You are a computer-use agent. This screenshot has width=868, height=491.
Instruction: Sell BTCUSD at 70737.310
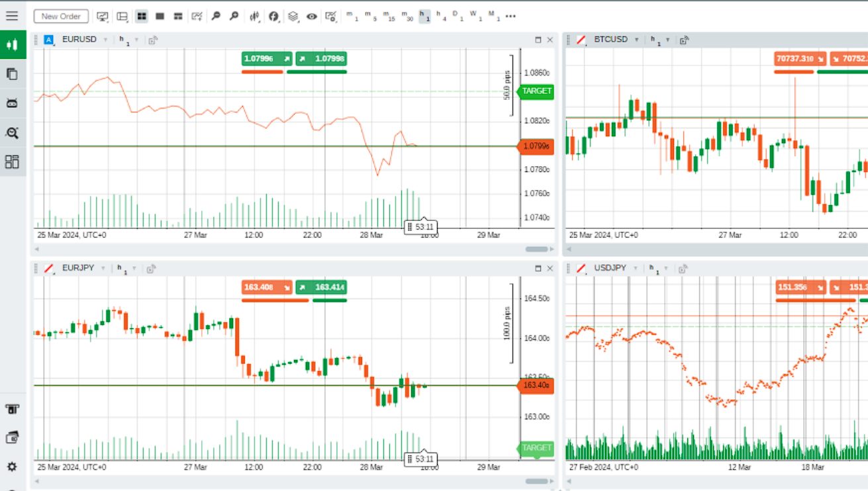(x=800, y=59)
